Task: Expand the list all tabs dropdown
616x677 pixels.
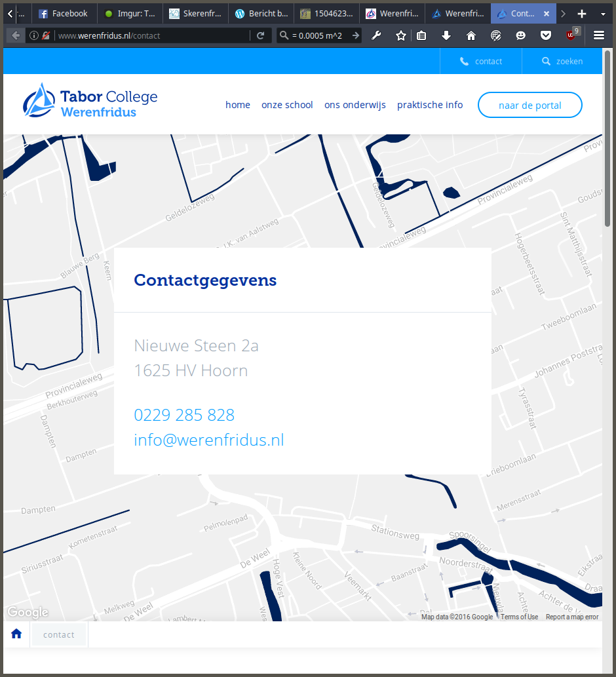Action: pyautogui.click(x=602, y=13)
